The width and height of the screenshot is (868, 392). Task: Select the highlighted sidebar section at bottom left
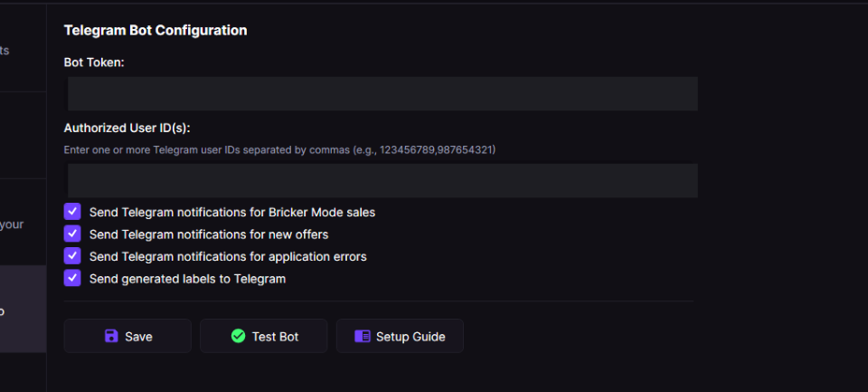coord(23,309)
